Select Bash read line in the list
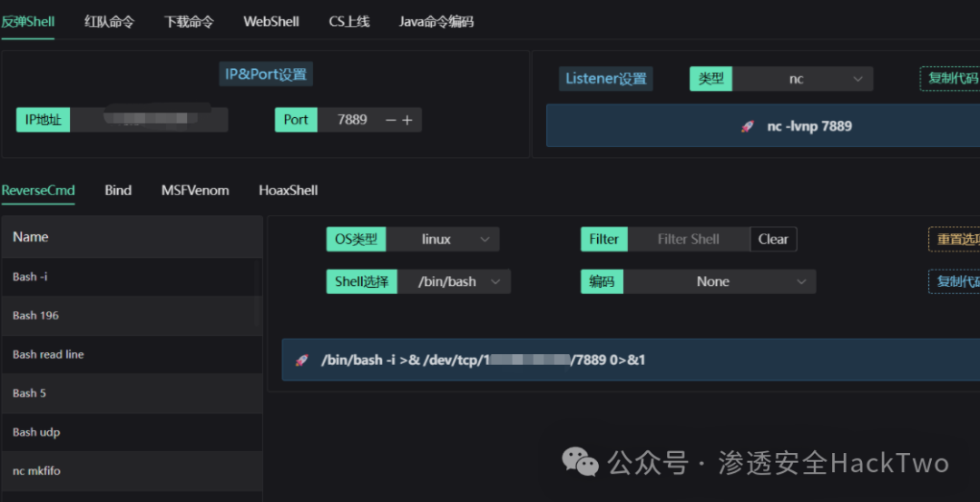Image resolution: width=980 pixels, height=502 pixels. click(x=132, y=354)
